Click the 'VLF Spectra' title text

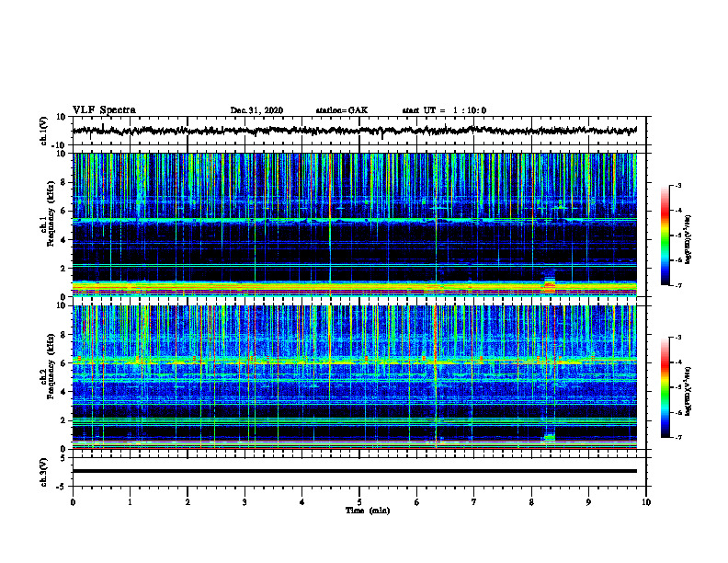tap(105, 110)
